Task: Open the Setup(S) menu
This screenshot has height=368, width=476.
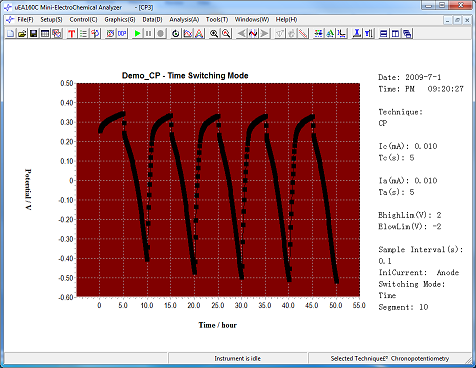Action: [51, 20]
